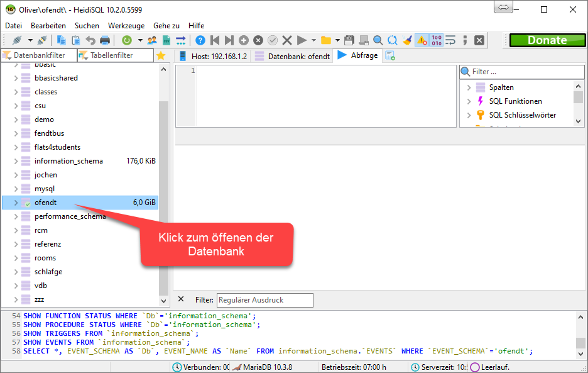Click the semicolon delimiter icon
The width and height of the screenshot is (588, 373).
click(465, 40)
